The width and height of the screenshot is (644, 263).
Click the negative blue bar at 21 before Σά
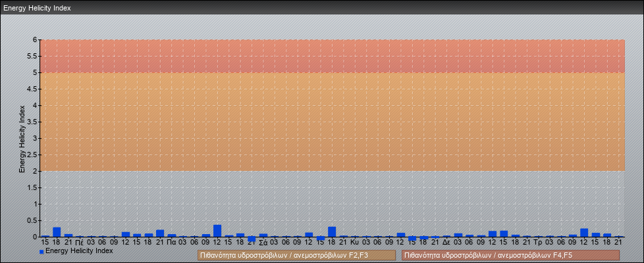(x=252, y=239)
